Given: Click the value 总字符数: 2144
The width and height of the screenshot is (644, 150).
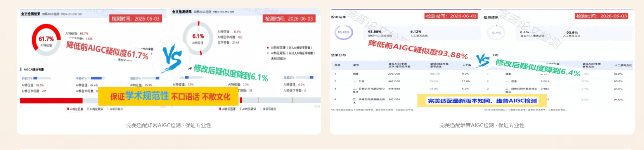Looking at the screenshot, I should [228, 43].
